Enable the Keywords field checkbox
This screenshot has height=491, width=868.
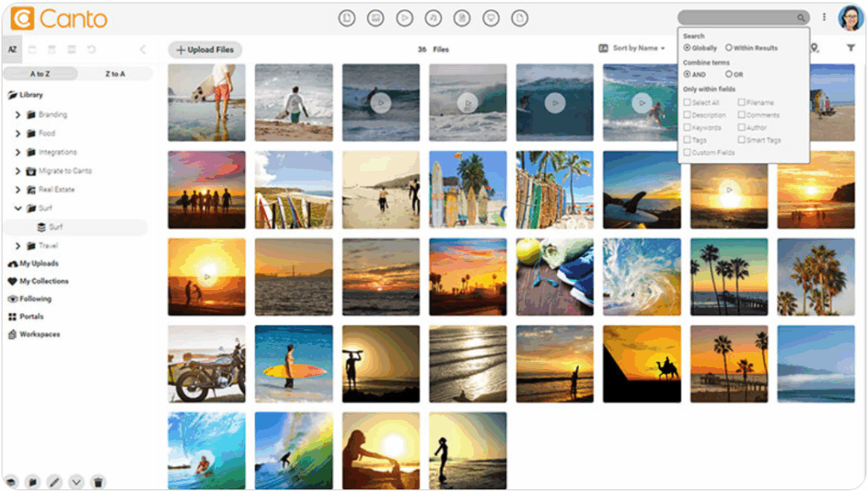[x=687, y=128]
